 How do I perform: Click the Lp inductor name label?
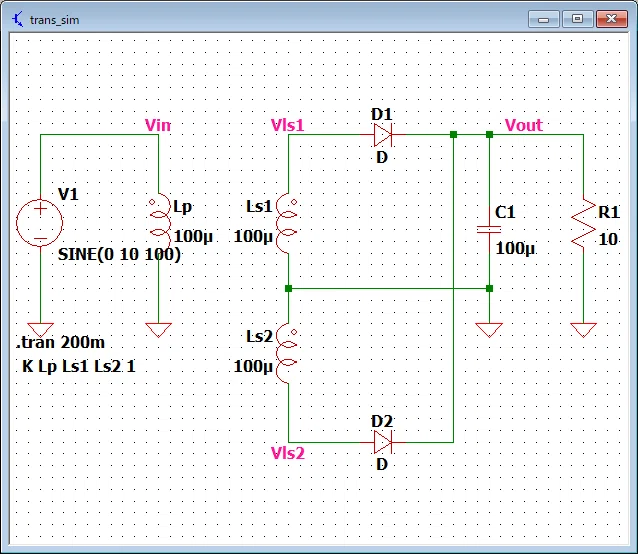tap(182, 207)
